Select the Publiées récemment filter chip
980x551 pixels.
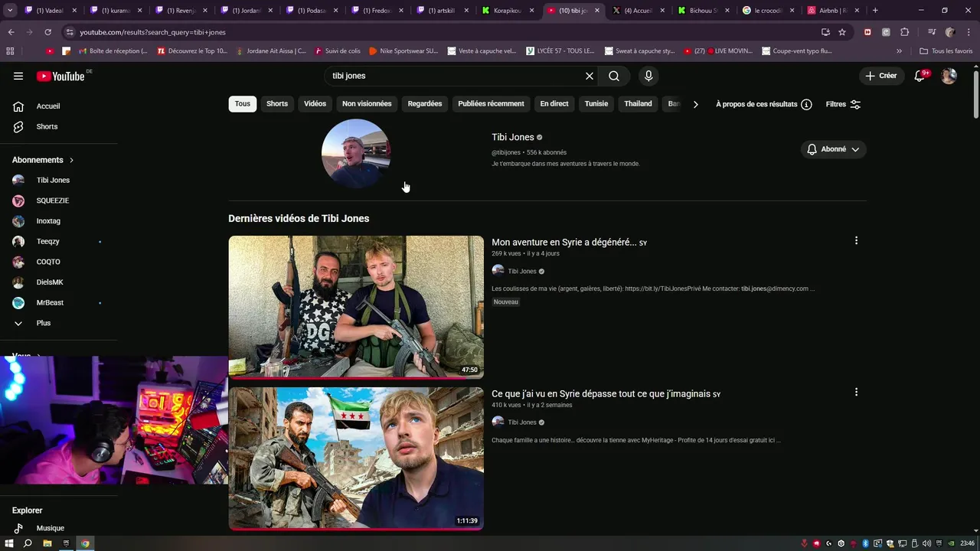491,104
